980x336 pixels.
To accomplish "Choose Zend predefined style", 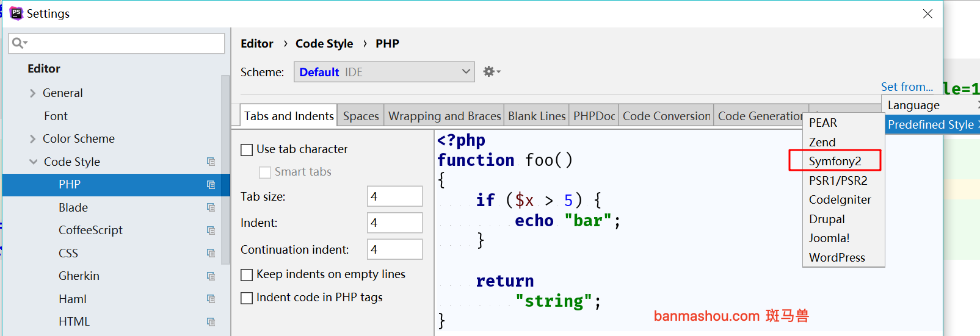I will point(843,142).
